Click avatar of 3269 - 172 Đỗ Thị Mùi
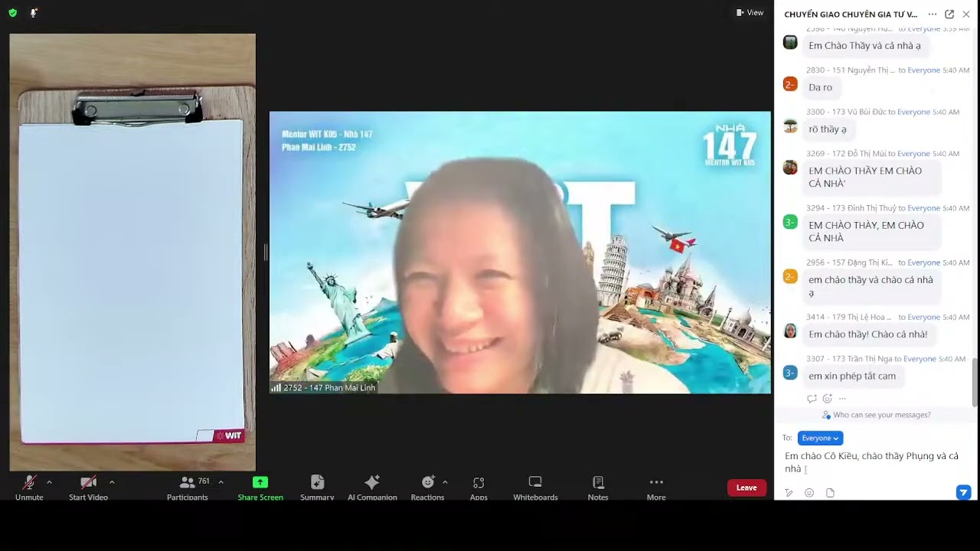980x551 pixels. (790, 168)
